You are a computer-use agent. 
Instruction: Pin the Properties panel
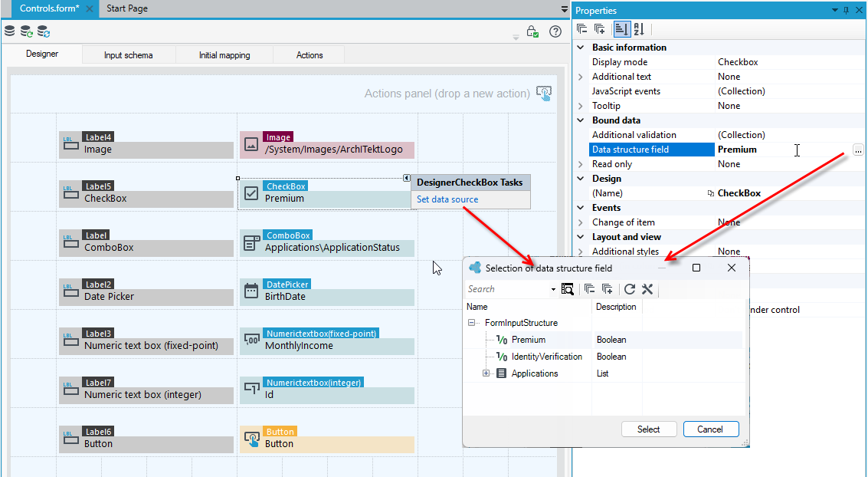pos(846,10)
